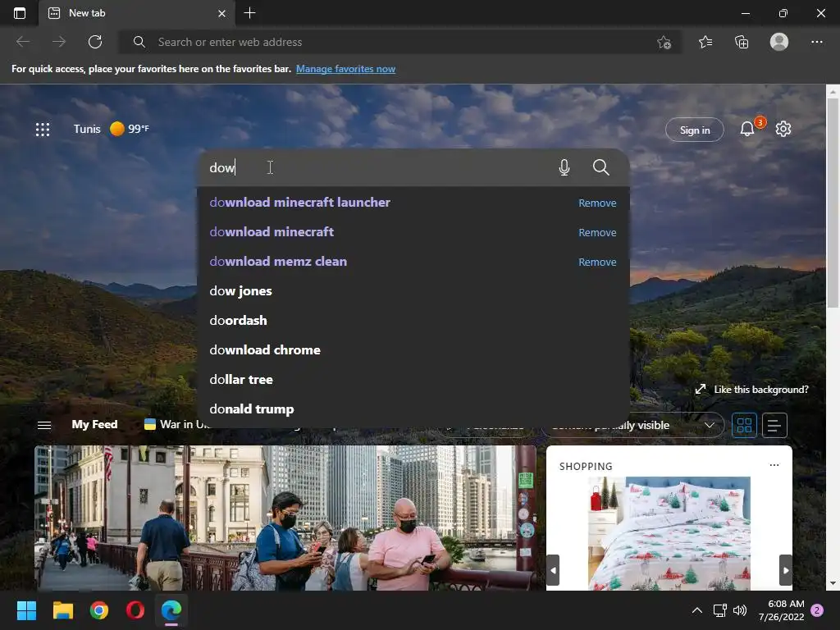
Task: Click Microsoft Edge taskbar icon
Action: tap(171, 610)
